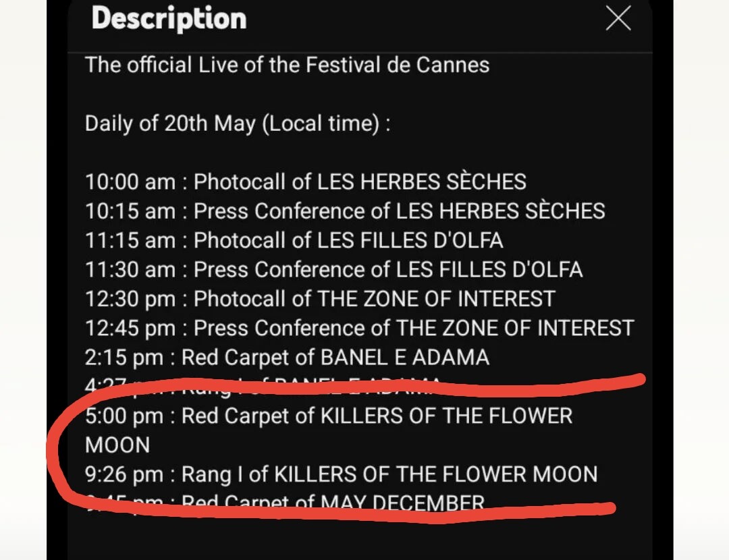
Task: Select the 12:45 pm Press Conference entry
Action: (359, 329)
